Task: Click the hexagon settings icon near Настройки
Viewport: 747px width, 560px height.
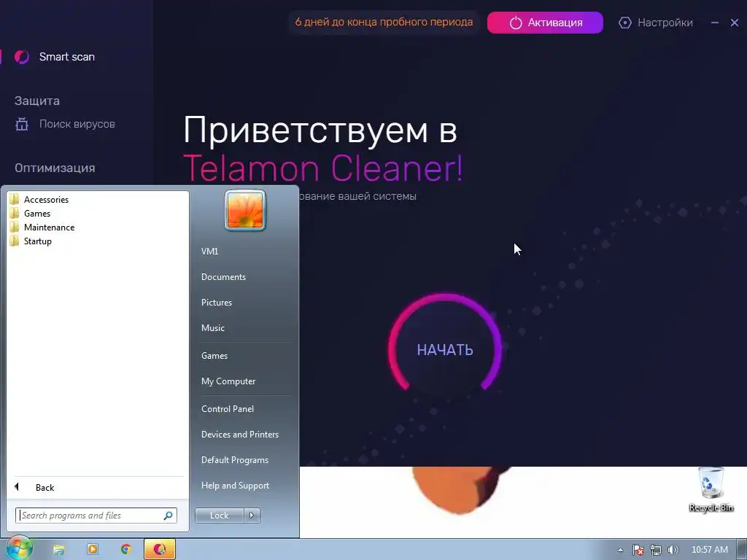Action: pos(624,23)
